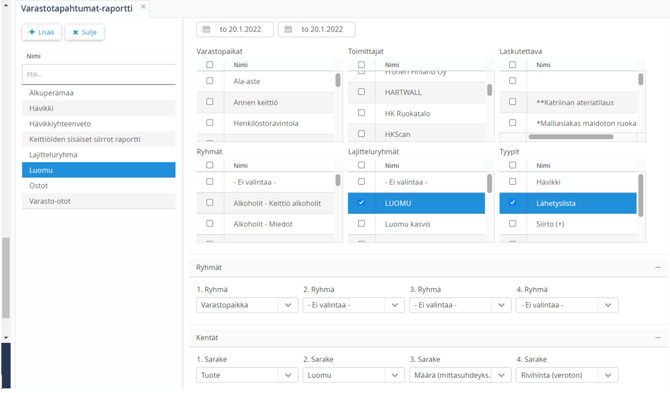
Task: Open the second date calendar icon
Action: coord(288,29)
